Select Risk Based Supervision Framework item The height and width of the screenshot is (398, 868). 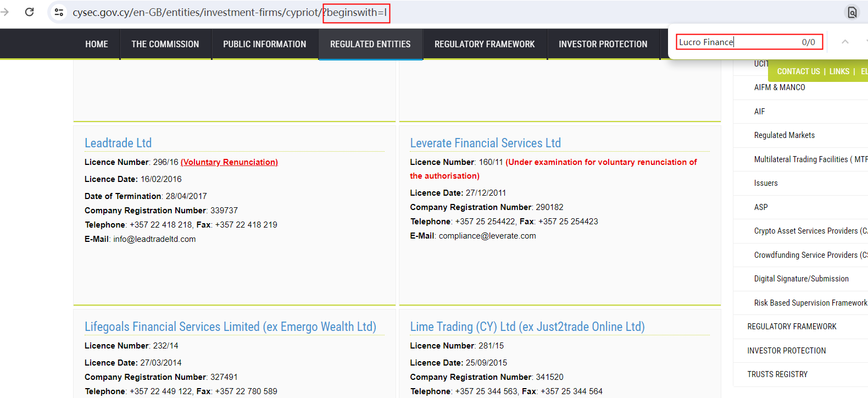(810, 303)
